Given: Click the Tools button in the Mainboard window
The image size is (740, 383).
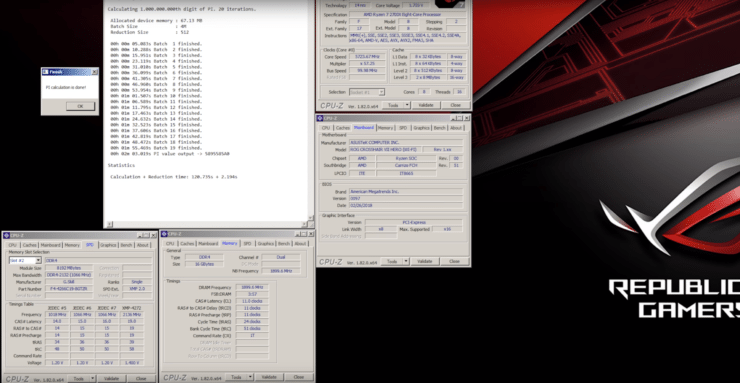Looking at the screenshot, I should [x=392, y=261].
